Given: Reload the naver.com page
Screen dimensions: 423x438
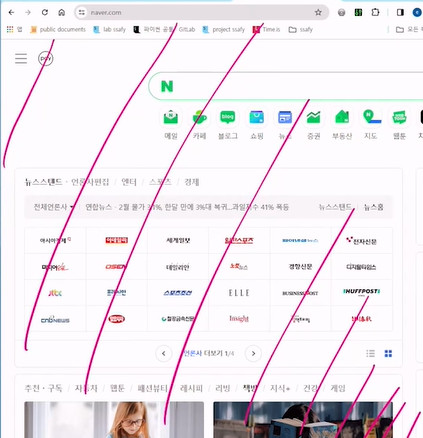Looking at the screenshot, I should pyautogui.click(x=45, y=13).
